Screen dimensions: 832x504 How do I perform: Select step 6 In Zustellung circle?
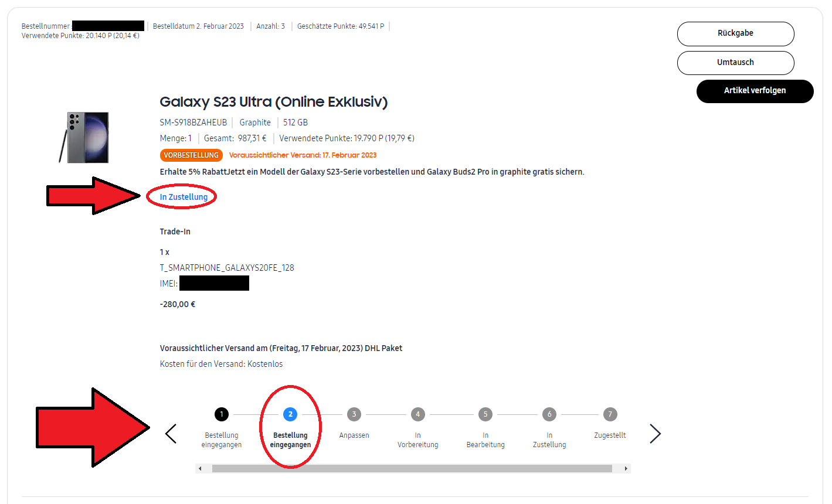coord(549,414)
